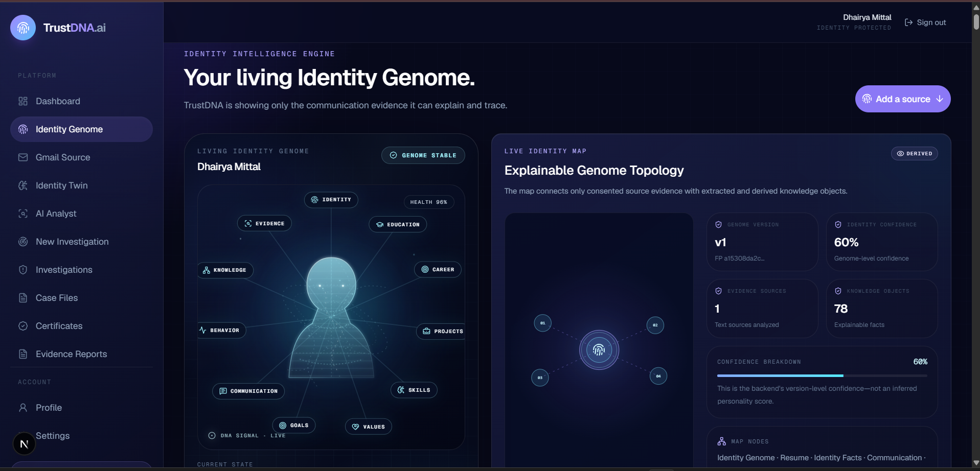Click the page vertical scrollbar down arrow
The width and height of the screenshot is (980, 471).
[x=976, y=463]
